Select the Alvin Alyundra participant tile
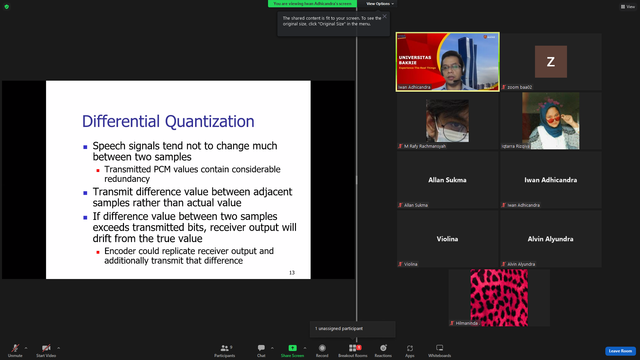640x360 pixels. coord(551,239)
